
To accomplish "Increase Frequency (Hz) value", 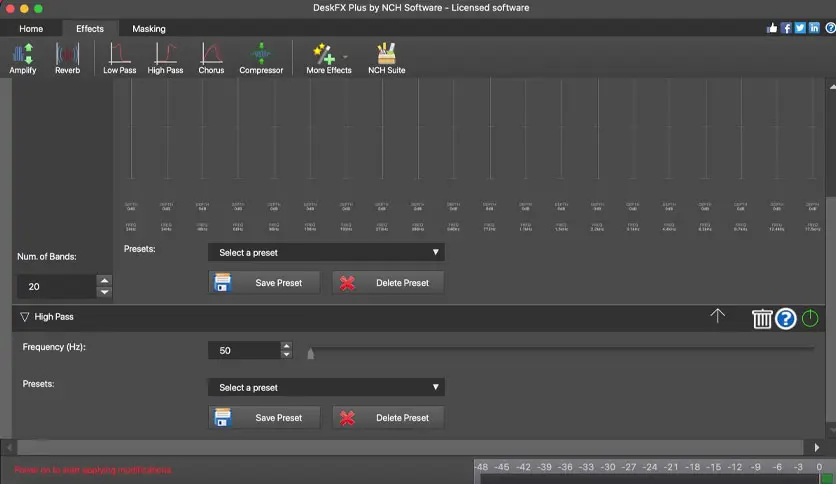I will [x=286, y=346].
